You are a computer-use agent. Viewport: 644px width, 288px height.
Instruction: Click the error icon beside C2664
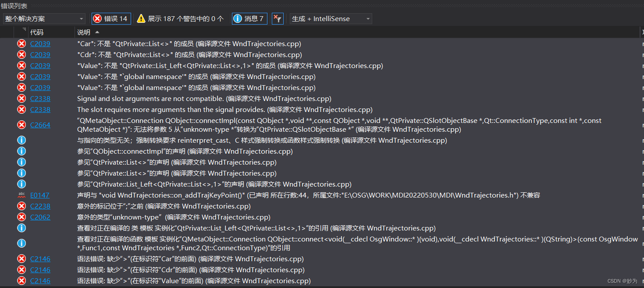21,125
